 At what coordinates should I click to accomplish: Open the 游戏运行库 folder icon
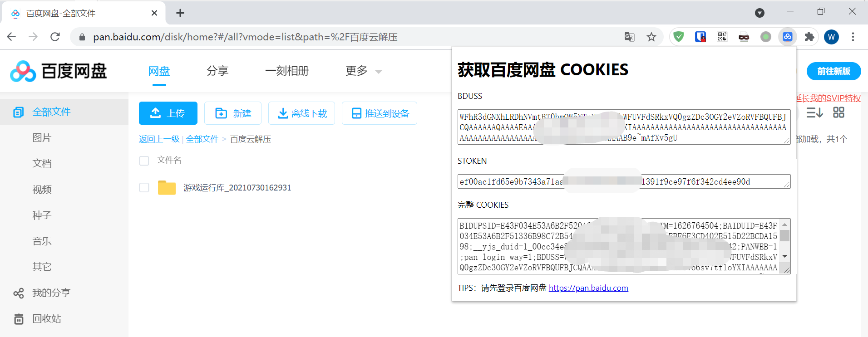pos(167,187)
